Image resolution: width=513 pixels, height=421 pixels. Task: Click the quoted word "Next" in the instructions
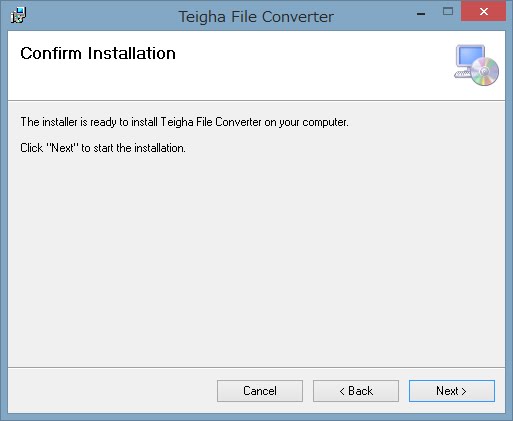[62, 148]
